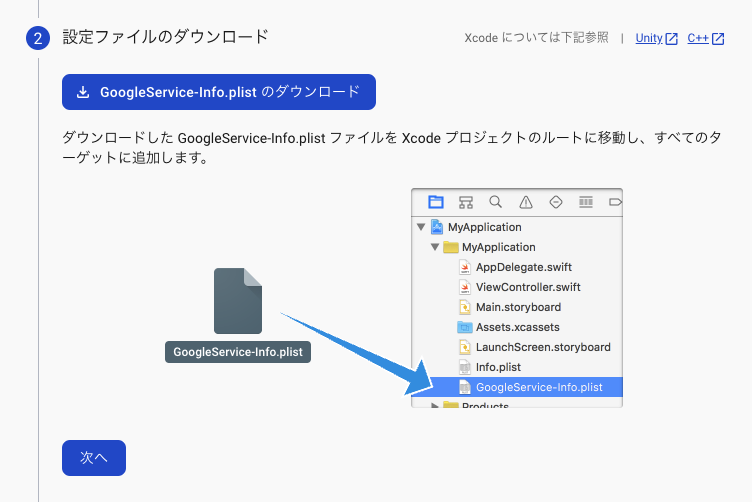Click the gray GoogleService-Info.plist file illustration

(x=238, y=301)
